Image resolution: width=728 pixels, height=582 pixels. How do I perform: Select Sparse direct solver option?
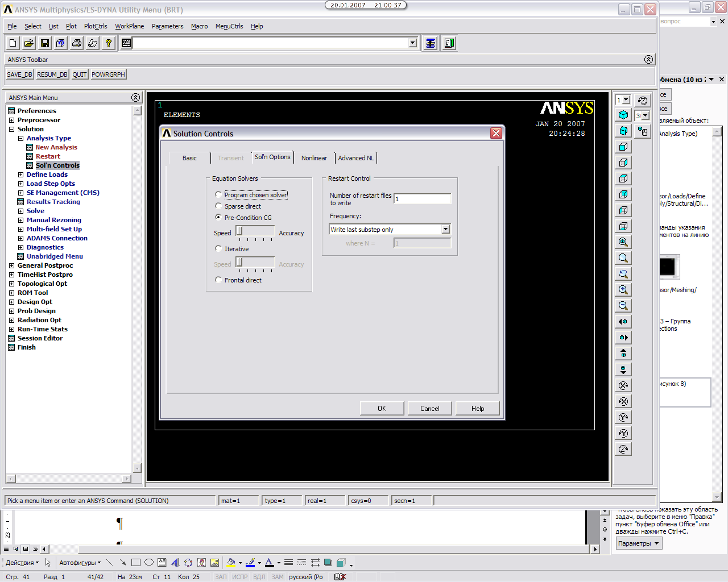point(218,206)
